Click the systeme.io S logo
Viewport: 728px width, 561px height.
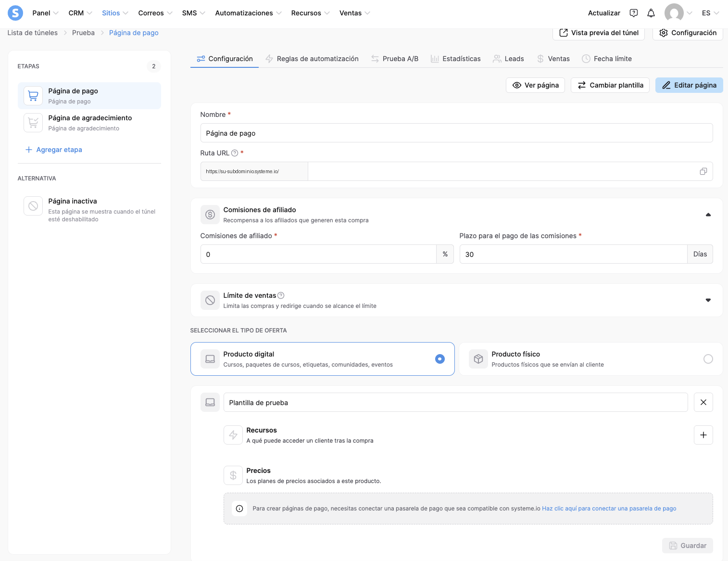click(15, 13)
